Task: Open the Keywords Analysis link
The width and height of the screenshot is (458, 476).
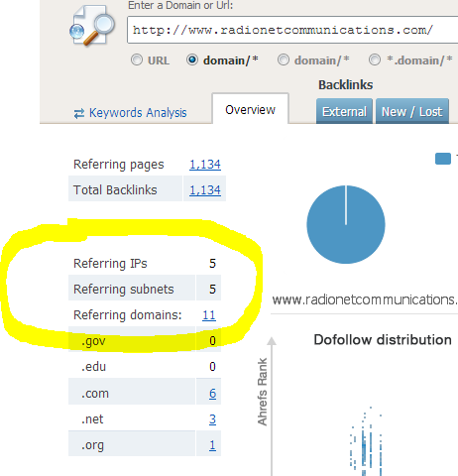Action: click(138, 113)
